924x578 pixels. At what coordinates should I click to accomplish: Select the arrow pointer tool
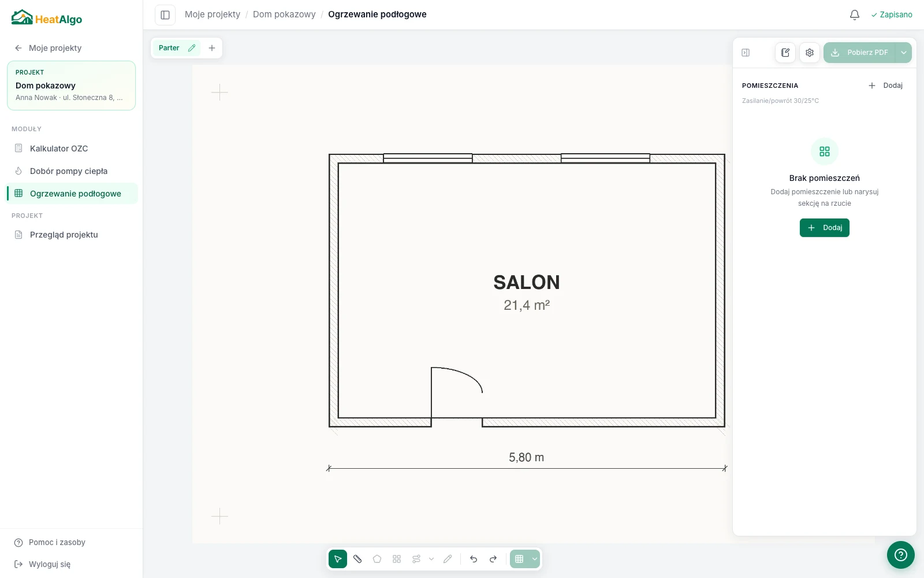(338, 559)
